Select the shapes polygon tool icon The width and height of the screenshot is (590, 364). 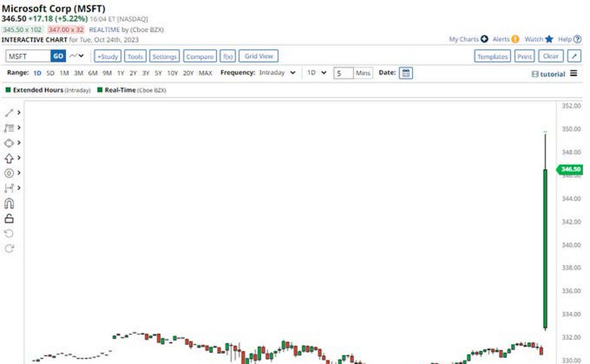pos(9,143)
